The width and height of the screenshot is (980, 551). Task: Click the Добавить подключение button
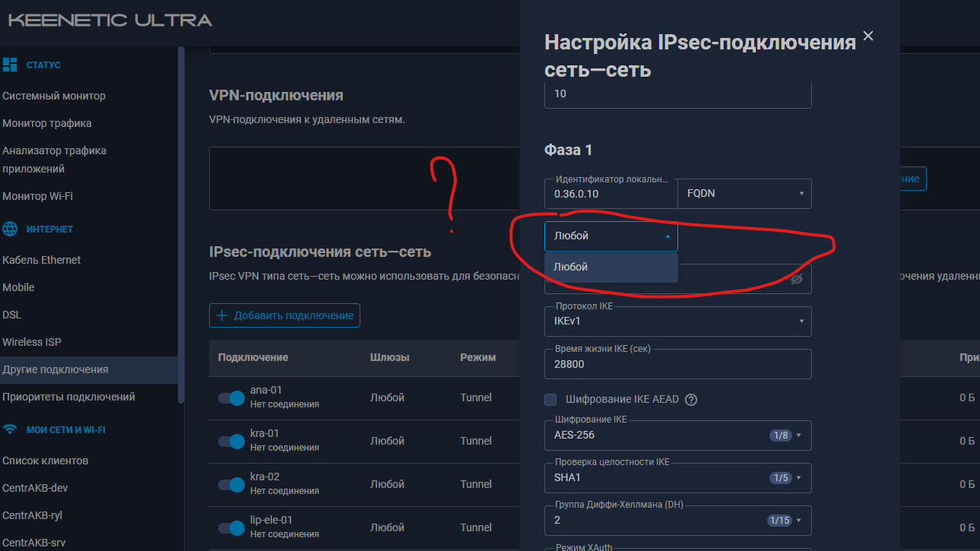pyautogui.click(x=284, y=315)
